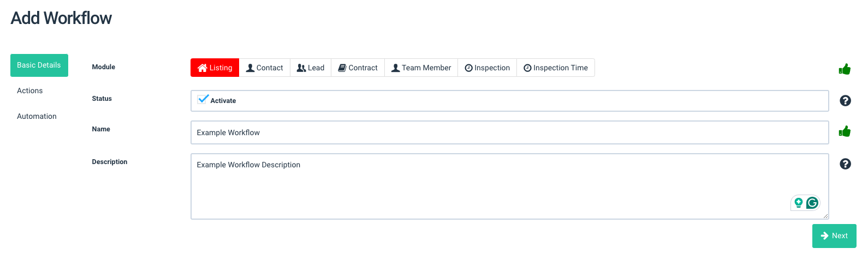868x260 pixels.
Task: Click the green thumbs-up next to Name
Action: click(x=845, y=131)
